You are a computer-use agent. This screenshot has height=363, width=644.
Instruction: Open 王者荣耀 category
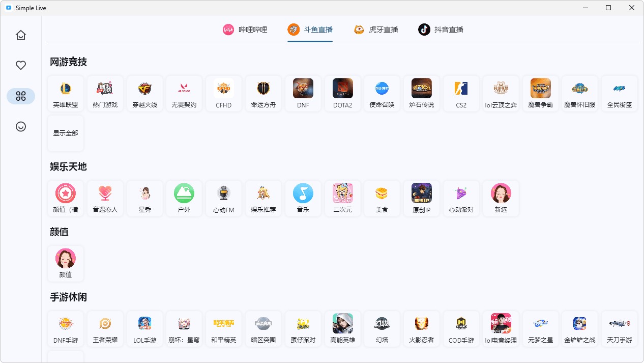105,329
